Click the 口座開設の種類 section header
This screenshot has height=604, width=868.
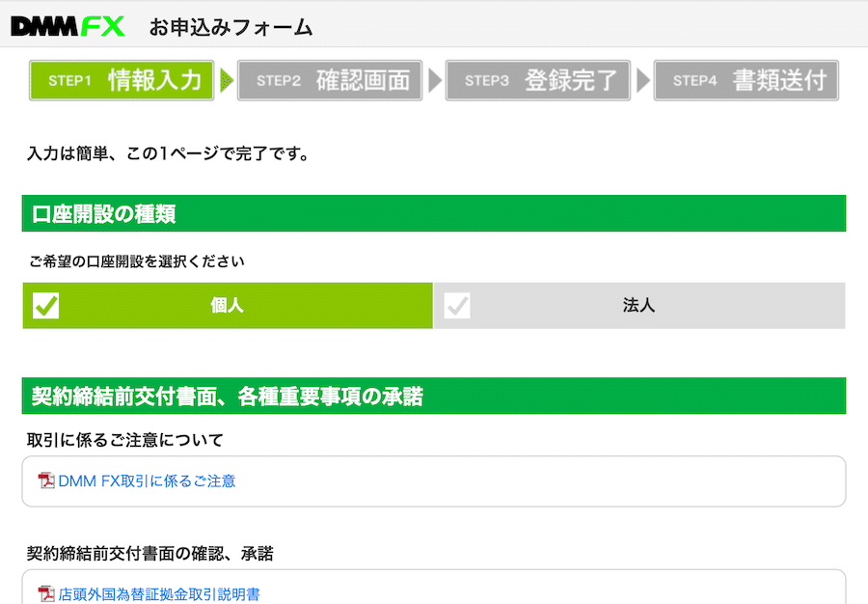pos(434,213)
